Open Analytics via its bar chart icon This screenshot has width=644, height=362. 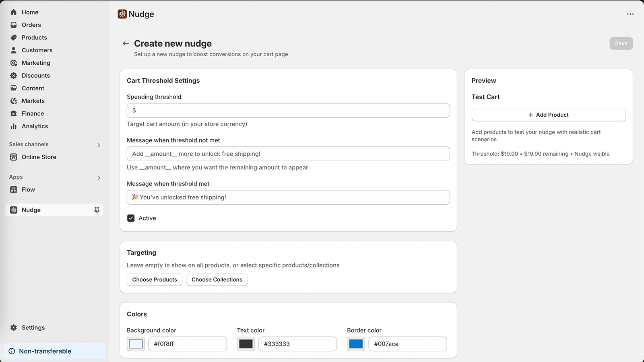click(x=14, y=126)
